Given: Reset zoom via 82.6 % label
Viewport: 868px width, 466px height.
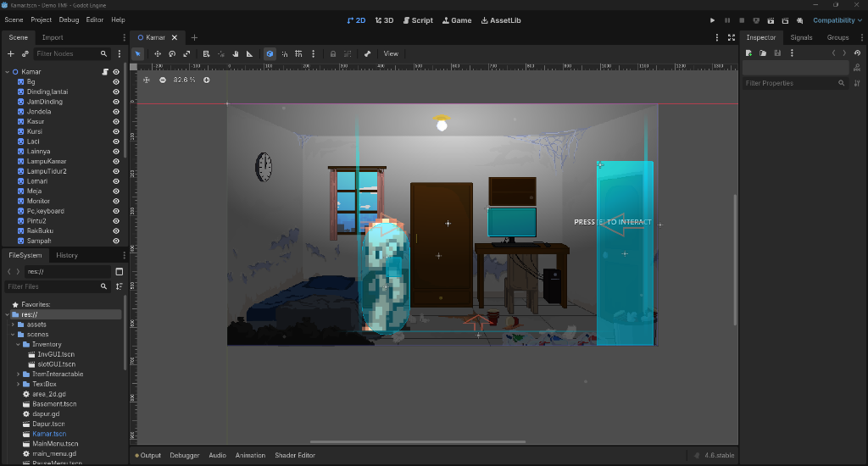Looking at the screenshot, I should [184, 80].
